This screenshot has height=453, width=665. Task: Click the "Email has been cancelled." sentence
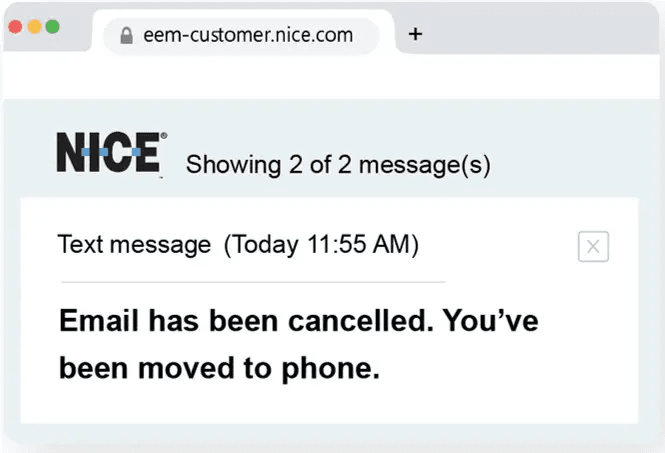pos(246,320)
